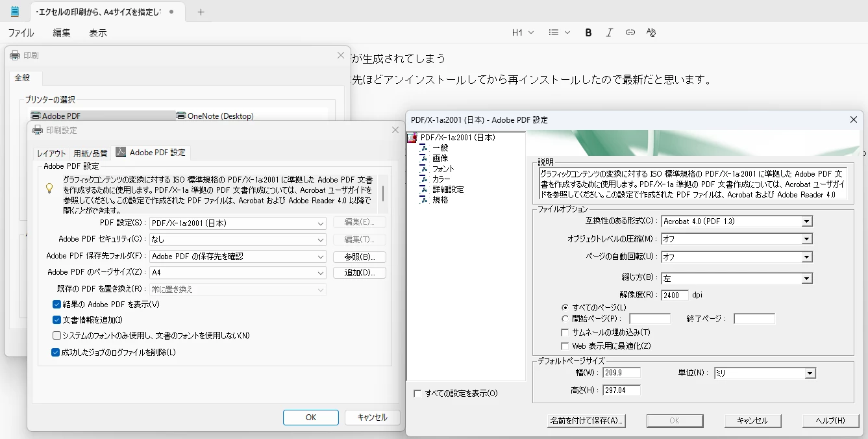Viewport: 868px width, 439px height.
Task: Close the Adobe PDF 設定 window
Action: tap(854, 119)
